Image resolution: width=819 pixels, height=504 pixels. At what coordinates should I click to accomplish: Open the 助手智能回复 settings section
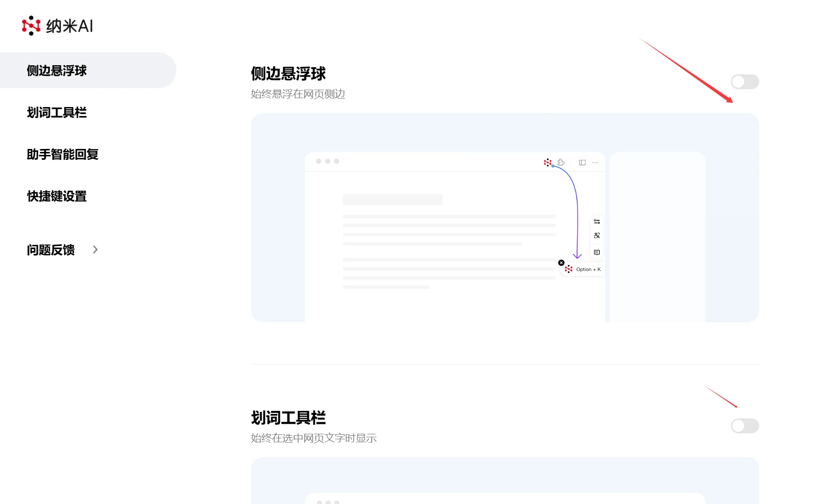[x=62, y=154]
